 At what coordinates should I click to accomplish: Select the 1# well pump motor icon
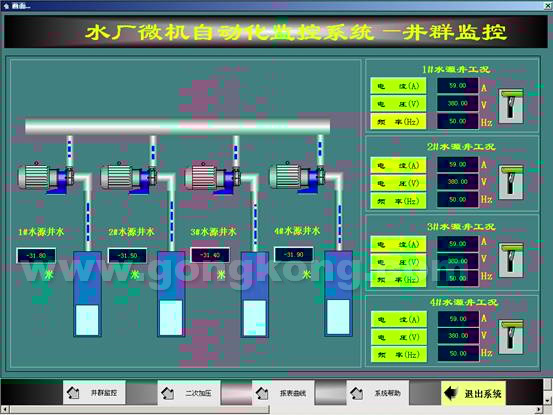[46, 176]
